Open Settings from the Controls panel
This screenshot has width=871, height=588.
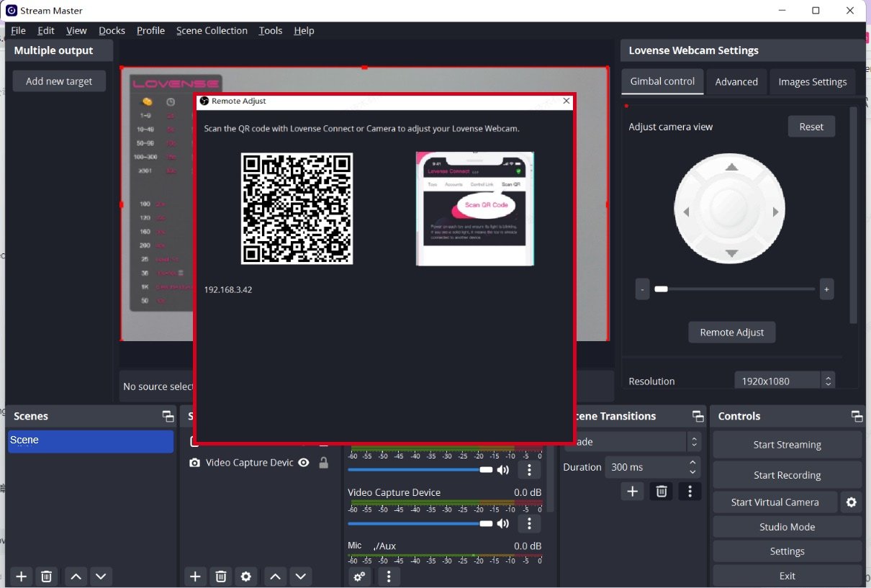pyautogui.click(x=787, y=551)
